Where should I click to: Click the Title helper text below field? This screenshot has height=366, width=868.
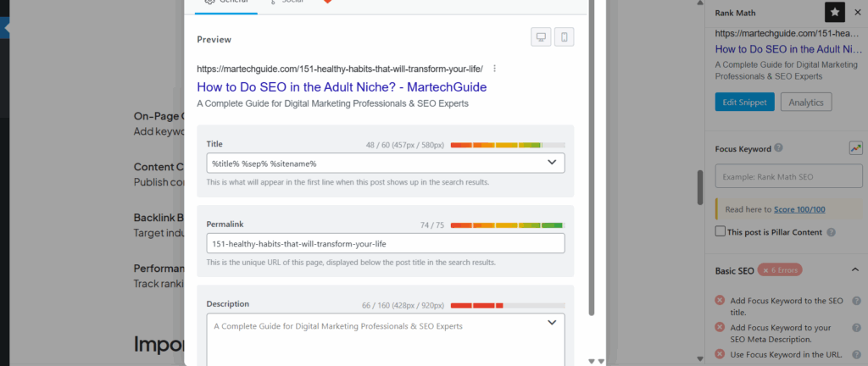coord(348,182)
